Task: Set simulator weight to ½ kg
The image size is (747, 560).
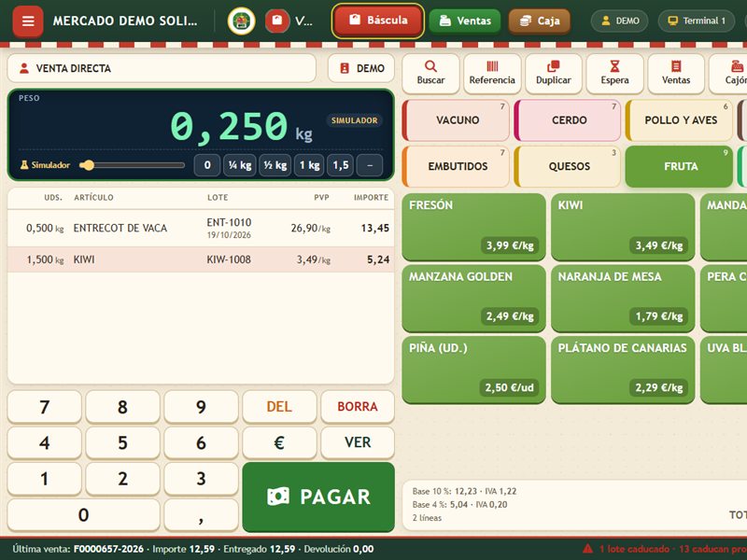Action: pos(275,165)
